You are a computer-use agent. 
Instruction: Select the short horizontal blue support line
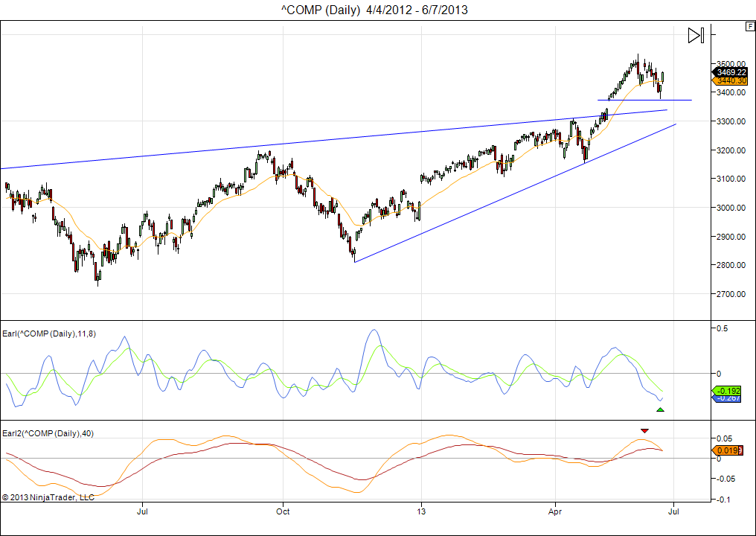click(644, 100)
